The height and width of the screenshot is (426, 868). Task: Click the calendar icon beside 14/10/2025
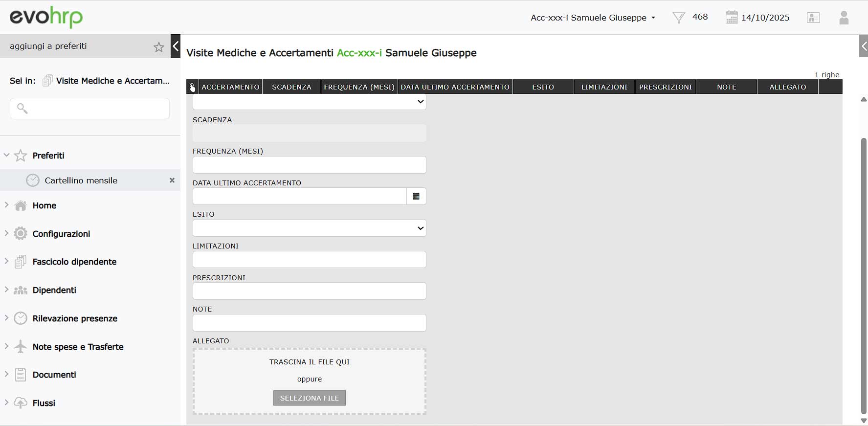pos(731,18)
